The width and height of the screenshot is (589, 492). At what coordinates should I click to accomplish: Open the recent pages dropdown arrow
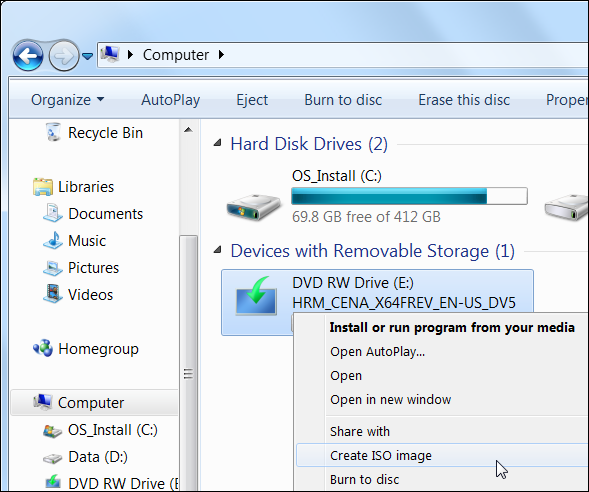point(88,56)
